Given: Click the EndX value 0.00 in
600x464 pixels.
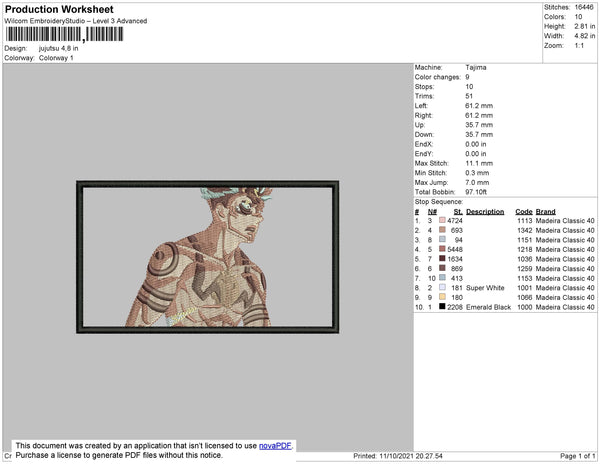Looking at the screenshot, I should (x=476, y=144).
